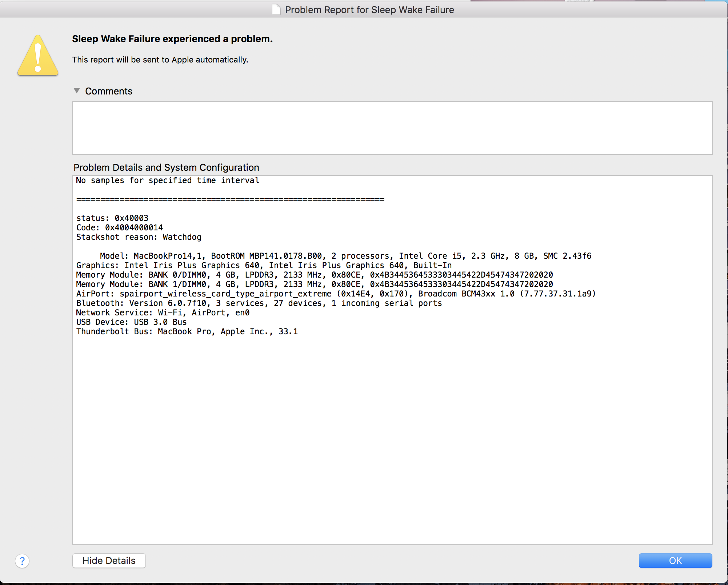This screenshot has width=728, height=585.
Task: Click the Model: MacBookPro14,1 line
Action: [x=345, y=256]
